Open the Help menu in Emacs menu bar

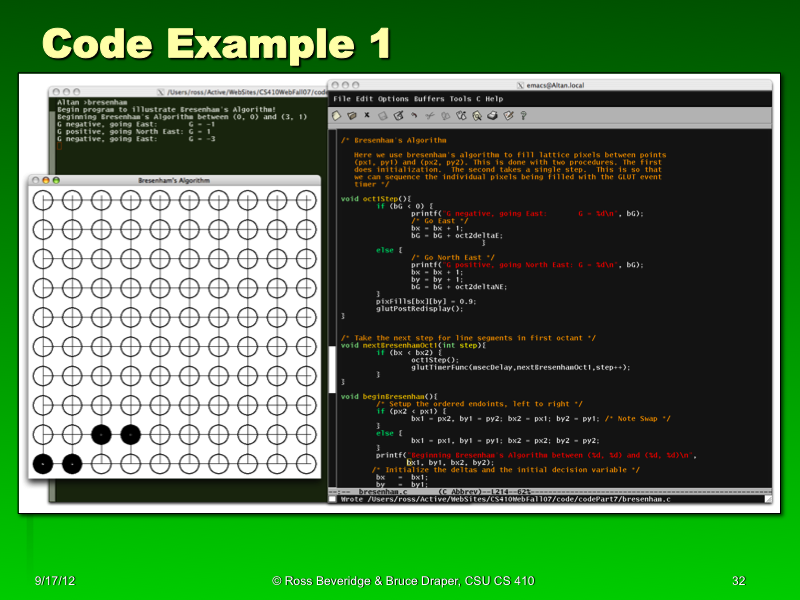pyautogui.click(x=494, y=99)
